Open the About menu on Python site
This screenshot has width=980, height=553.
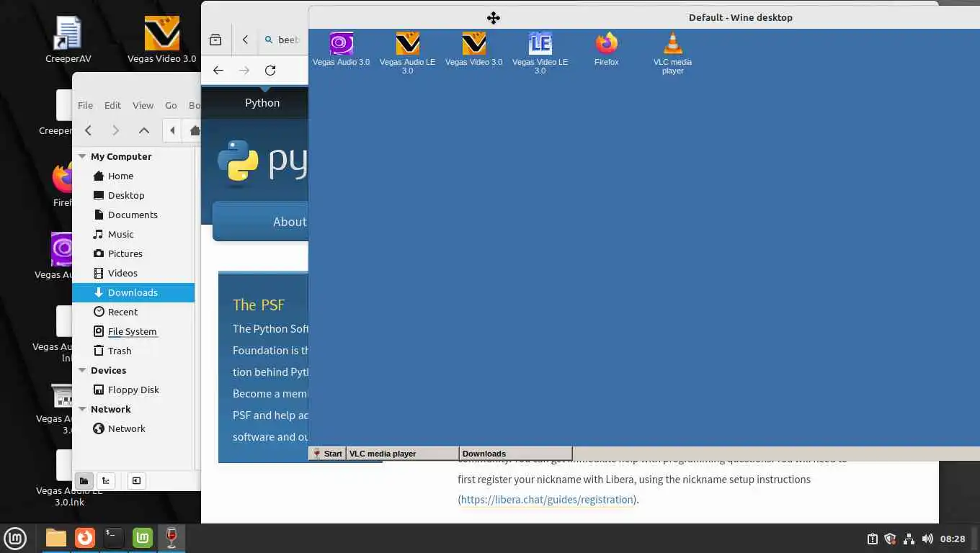tap(290, 222)
